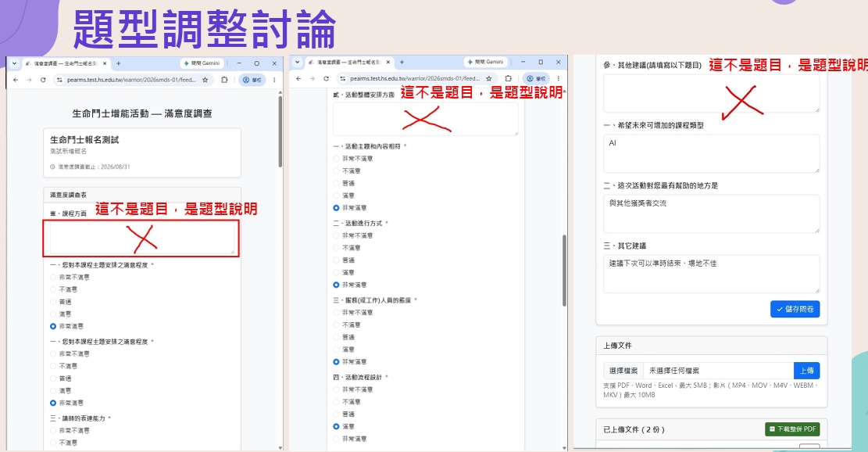Click the 儲存問卷 save button
868x452 pixels.
pyautogui.click(x=795, y=309)
